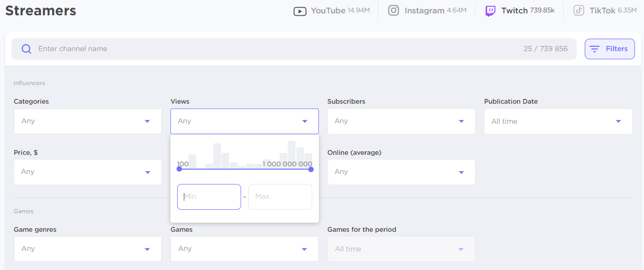
Task: Open the Game genres dropdown
Action: [x=88, y=249]
